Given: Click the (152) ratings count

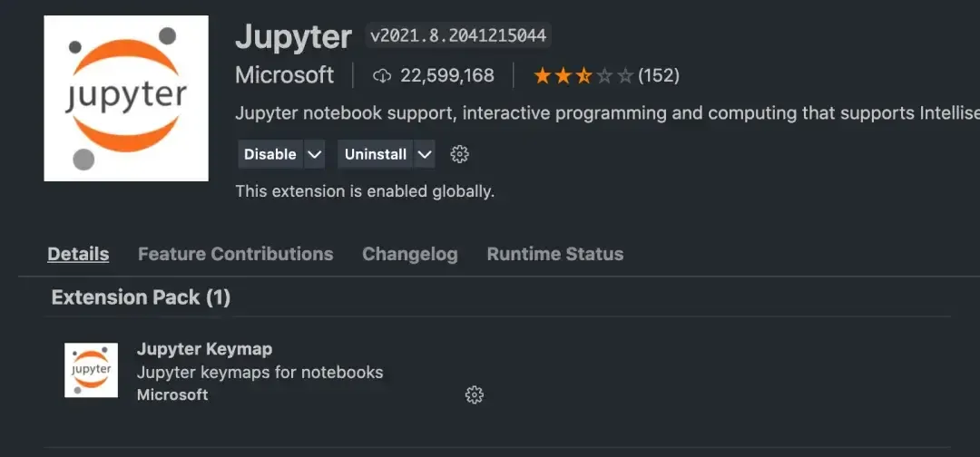Looking at the screenshot, I should pos(659,75).
